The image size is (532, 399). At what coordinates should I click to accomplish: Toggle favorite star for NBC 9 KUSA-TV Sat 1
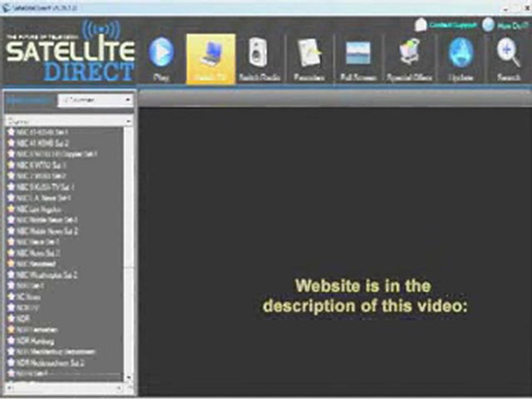point(11,187)
